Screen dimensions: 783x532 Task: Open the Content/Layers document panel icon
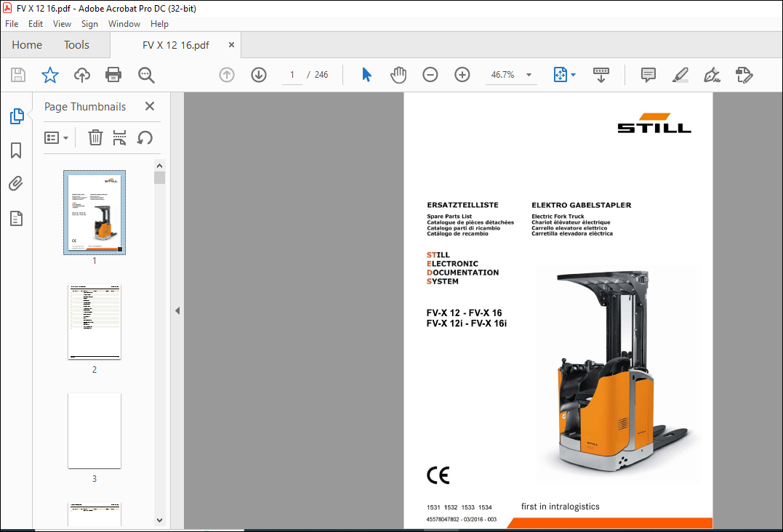click(16, 218)
